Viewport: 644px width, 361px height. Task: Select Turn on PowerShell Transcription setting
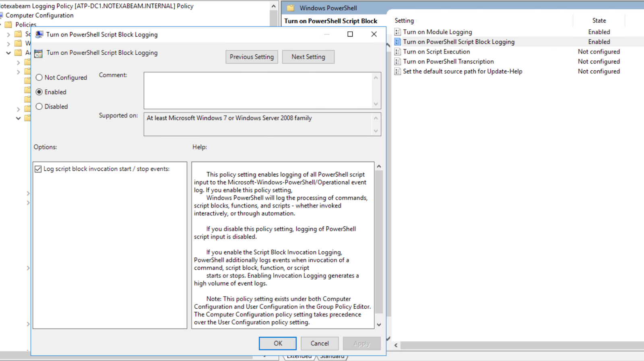pyautogui.click(x=448, y=62)
